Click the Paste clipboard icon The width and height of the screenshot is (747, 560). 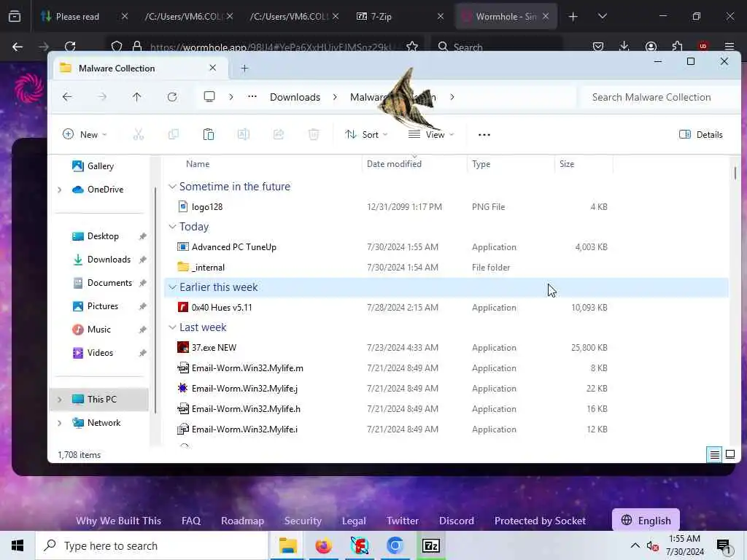(208, 135)
